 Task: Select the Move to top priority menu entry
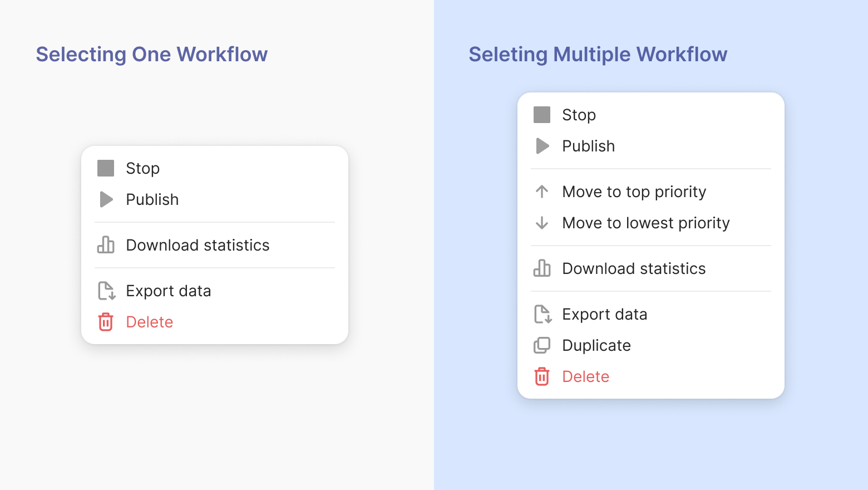tap(634, 192)
